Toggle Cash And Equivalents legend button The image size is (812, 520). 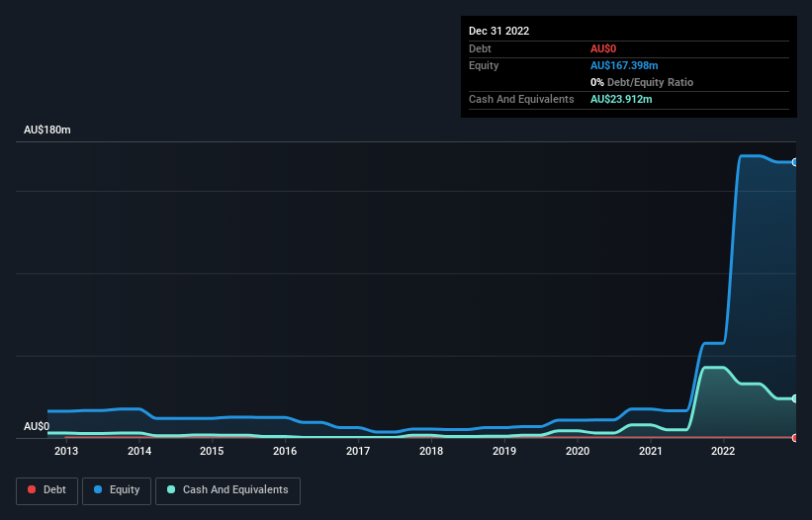click(227, 491)
